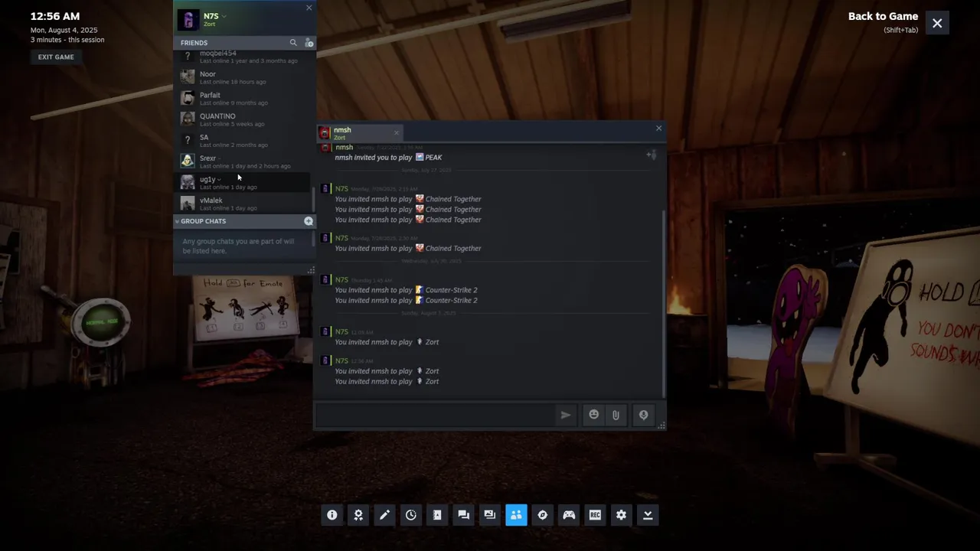Viewport: 980px width, 551px height.
Task: Send message with the arrow button
Action: tap(565, 415)
